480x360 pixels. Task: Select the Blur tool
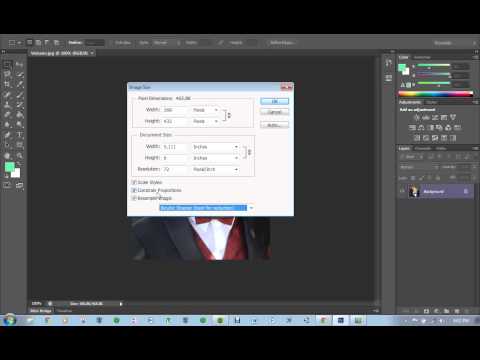click(7, 125)
